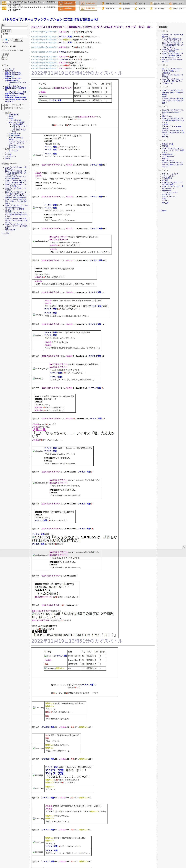Click ここを編集 in right sidebar

pos(162,211)
